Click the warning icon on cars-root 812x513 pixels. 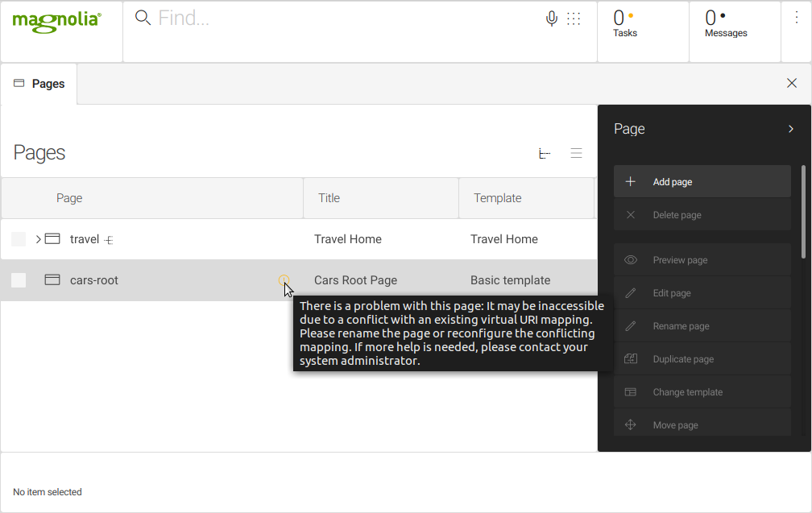(284, 280)
